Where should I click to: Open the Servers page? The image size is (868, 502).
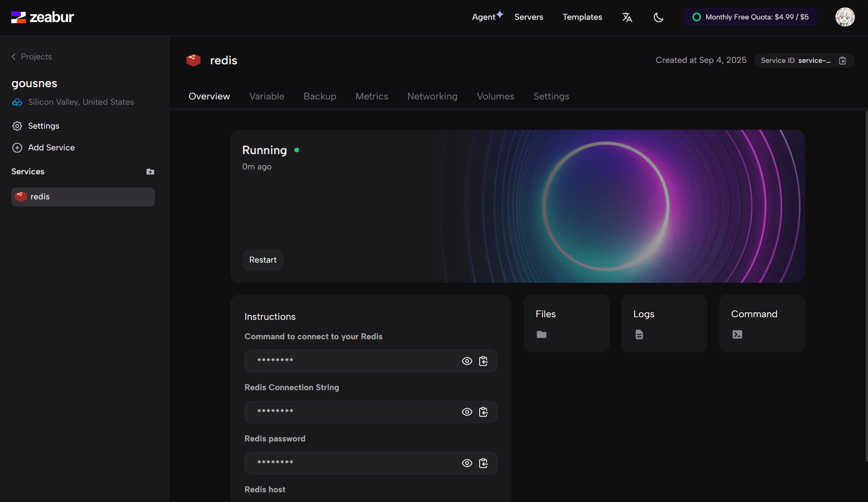528,17
